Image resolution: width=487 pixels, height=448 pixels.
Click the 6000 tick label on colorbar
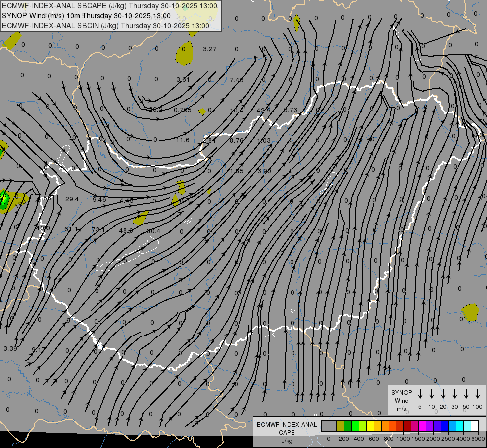click(x=478, y=439)
